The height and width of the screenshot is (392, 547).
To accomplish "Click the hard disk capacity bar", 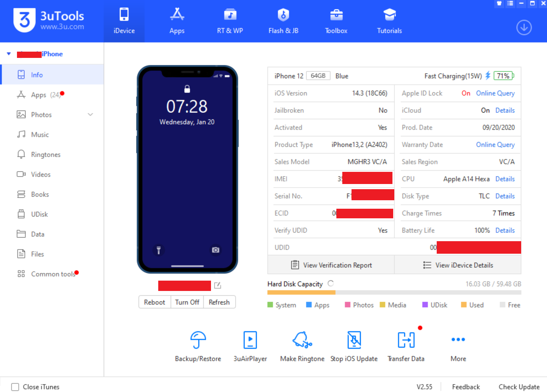I will click(x=394, y=292).
